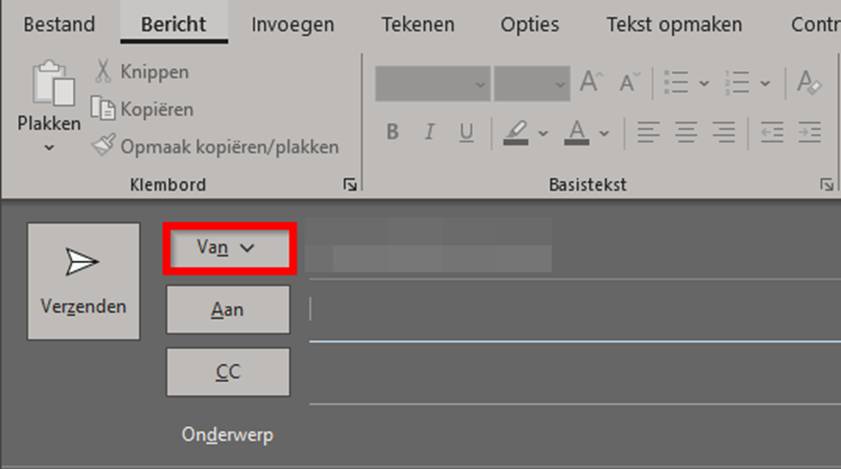Screen dimensions: 841x469
Task: Open the font name combo box
Action: pyautogui.click(x=432, y=84)
